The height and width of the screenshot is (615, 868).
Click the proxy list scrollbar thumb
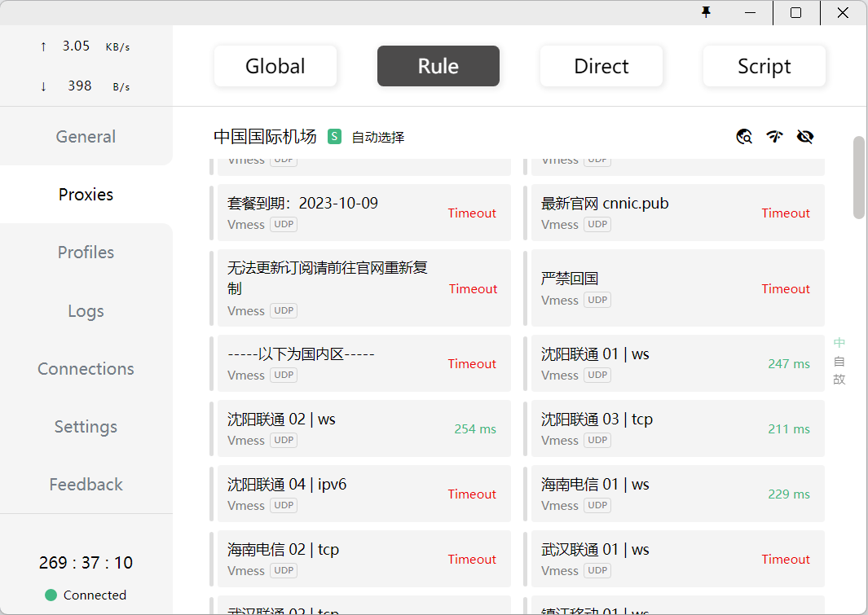coord(858,178)
